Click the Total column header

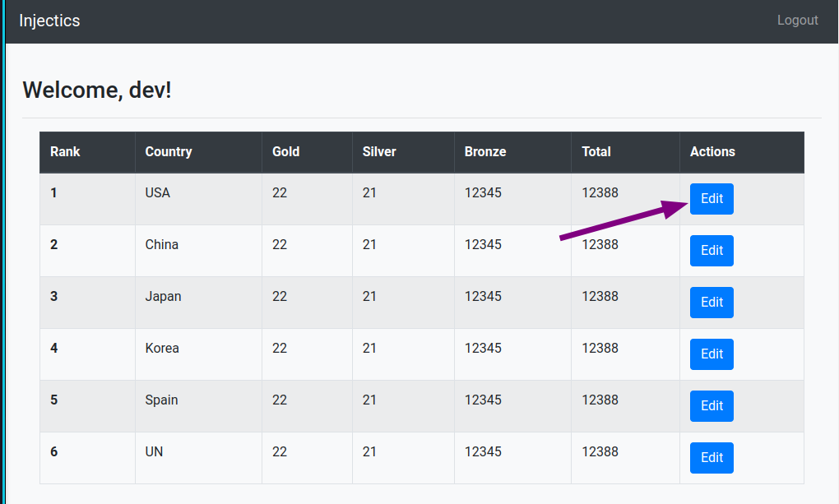[x=596, y=152]
